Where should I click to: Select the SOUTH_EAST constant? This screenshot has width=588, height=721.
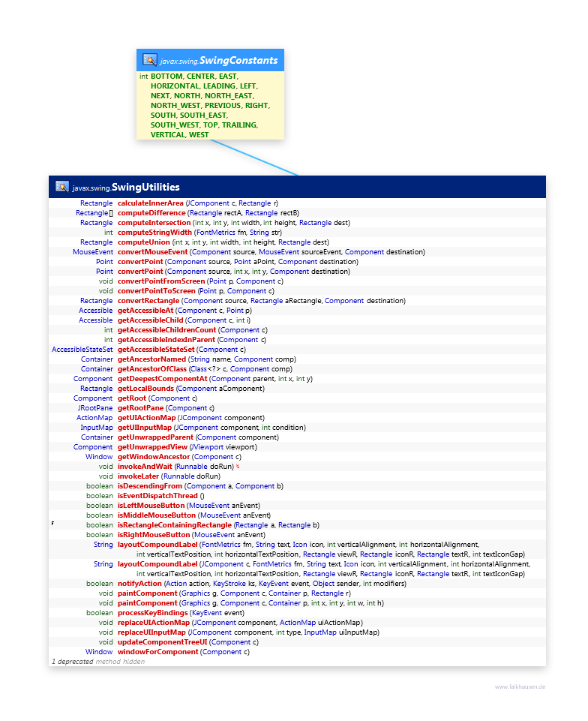coord(204,116)
